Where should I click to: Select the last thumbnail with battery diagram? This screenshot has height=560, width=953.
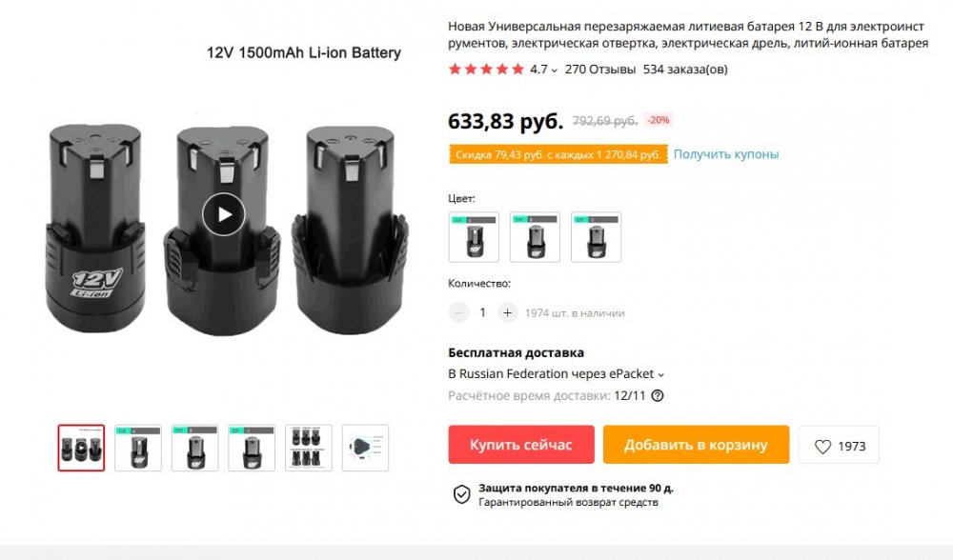365,448
